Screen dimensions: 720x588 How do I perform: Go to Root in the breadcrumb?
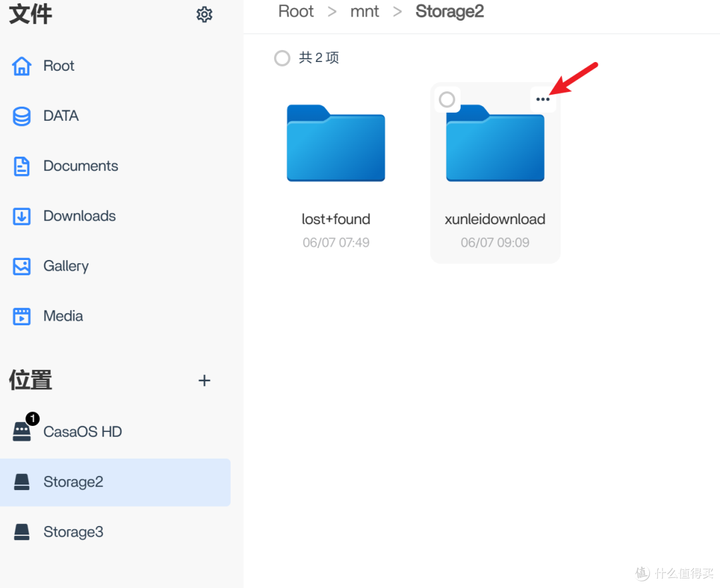click(296, 11)
